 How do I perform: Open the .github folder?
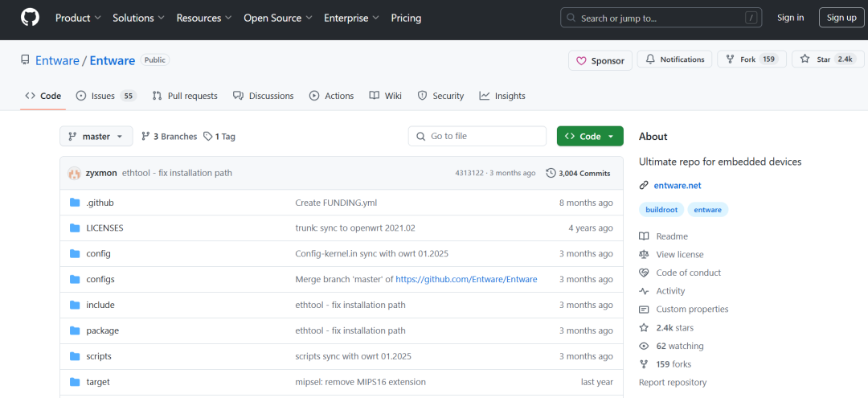coord(100,203)
